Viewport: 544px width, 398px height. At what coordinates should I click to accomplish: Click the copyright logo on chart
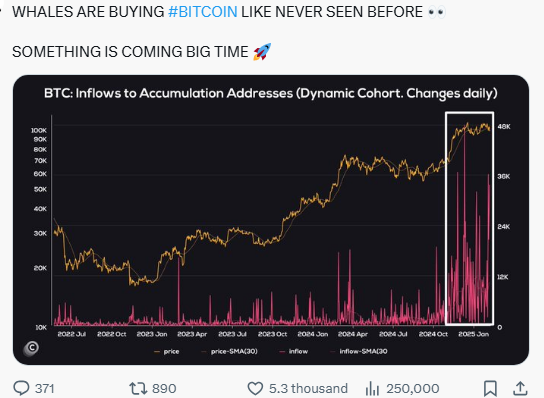coord(31,348)
